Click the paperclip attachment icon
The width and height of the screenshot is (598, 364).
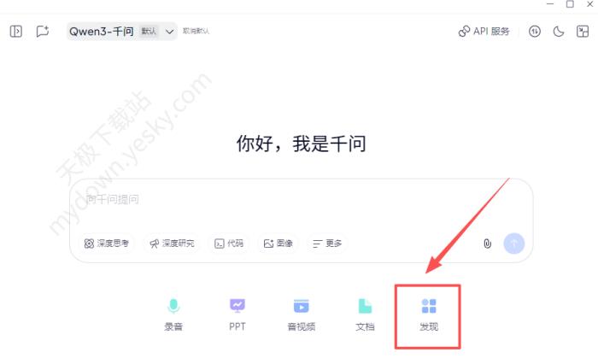tap(487, 244)
